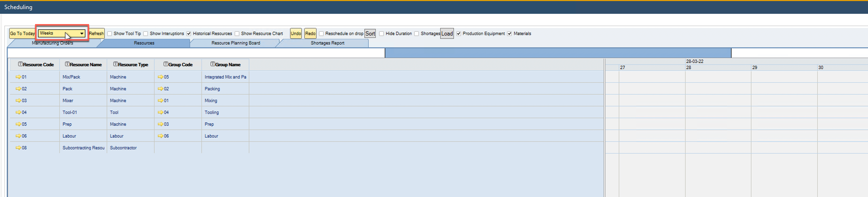Click the Resource Code column filter icon
The height and width of the screenshot is (197, 868).
[20, 64]
